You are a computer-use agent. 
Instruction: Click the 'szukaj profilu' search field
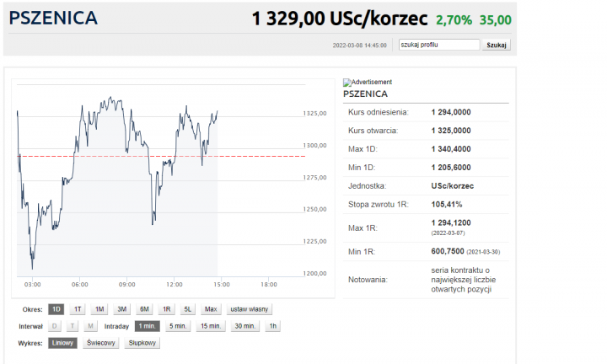click(438, 45)
